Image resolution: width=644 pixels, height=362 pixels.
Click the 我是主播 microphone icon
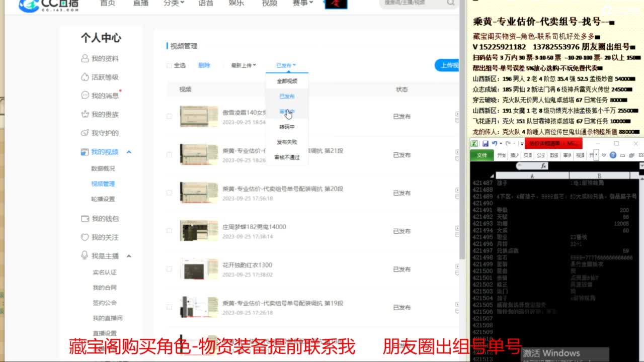click(x=85, y=255)
